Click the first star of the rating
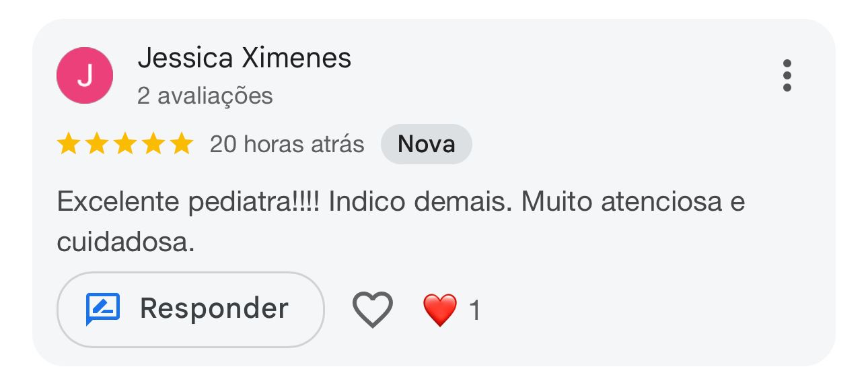 68,144
